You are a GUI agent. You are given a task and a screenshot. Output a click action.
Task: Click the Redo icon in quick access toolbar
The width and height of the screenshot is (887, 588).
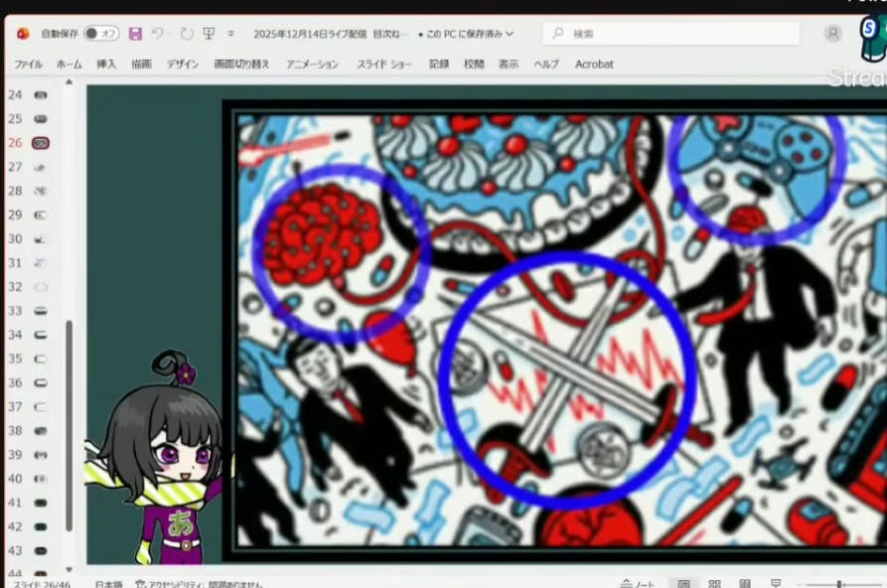[186, 34]
